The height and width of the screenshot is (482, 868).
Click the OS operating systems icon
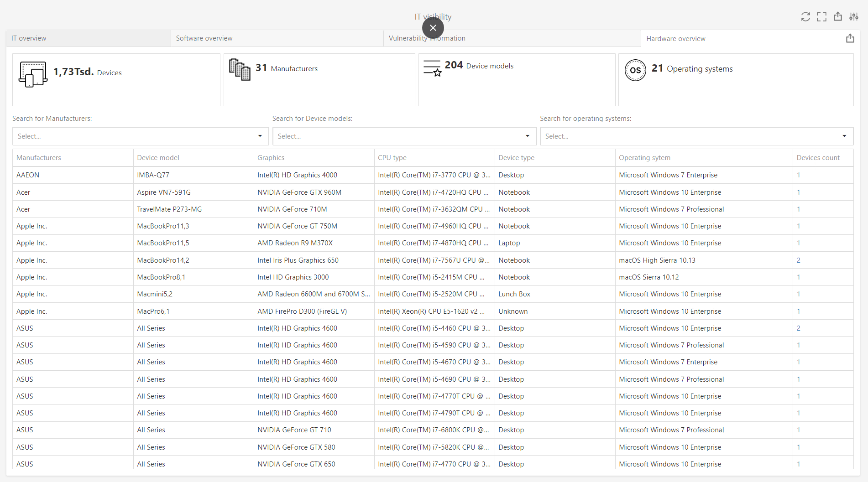[x=635, y=70]
